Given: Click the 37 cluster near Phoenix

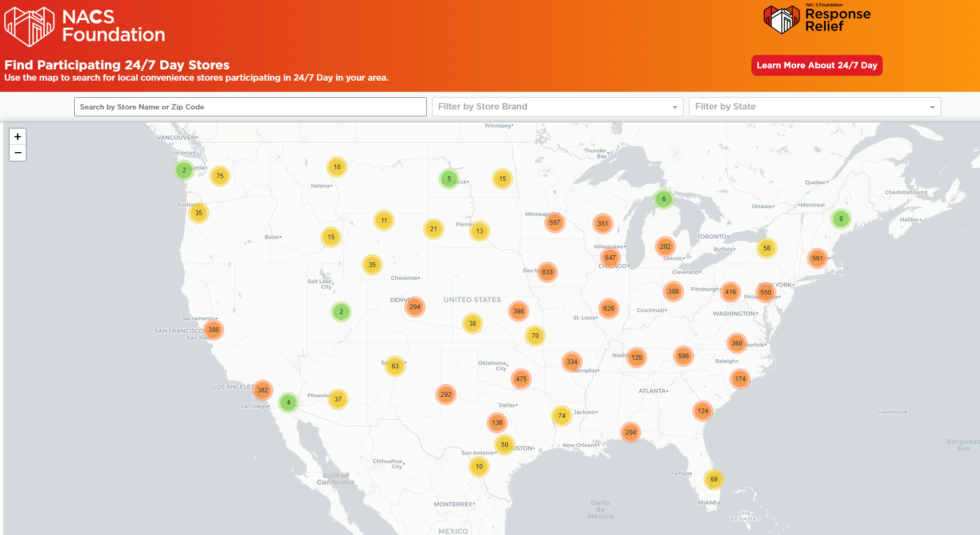Looking at the screenshot, I should click(x=338, y=399).
